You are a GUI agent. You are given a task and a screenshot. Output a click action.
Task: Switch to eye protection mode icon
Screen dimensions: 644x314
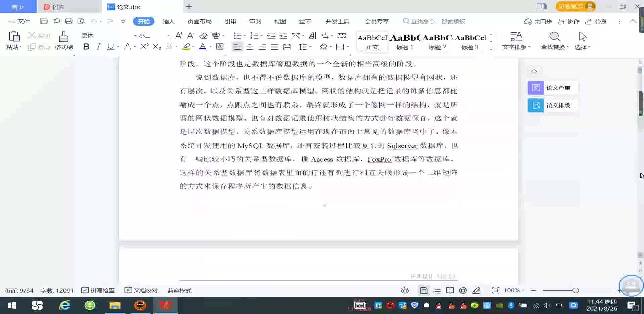point(405,290)
